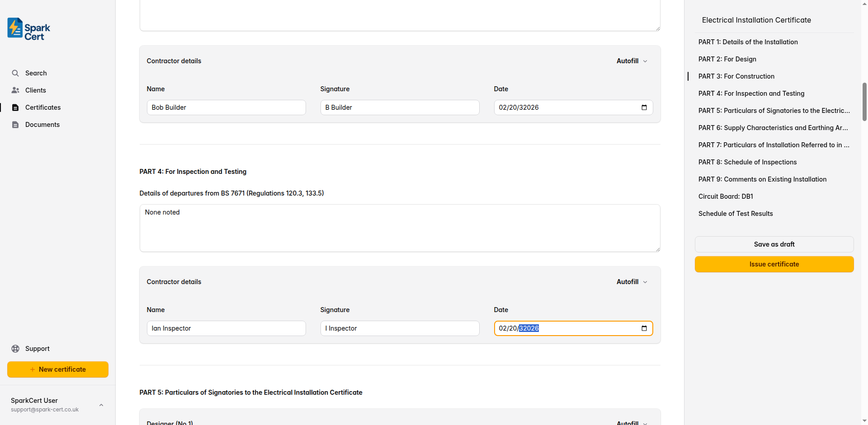The height and width of the screenshot is (425, 868).
Task: Select Circuit Board: DB1 in certificate outline
Action: (725, 196)
